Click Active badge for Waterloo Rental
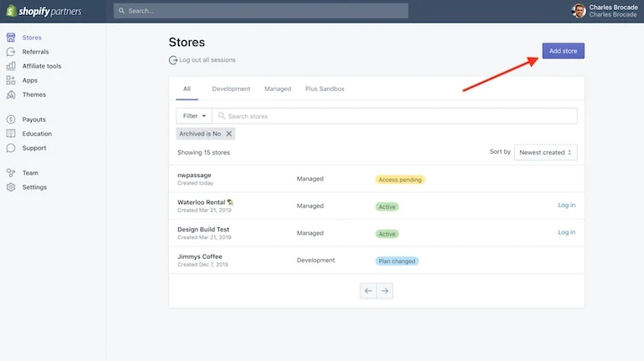The height and width of the screenshot is (361, 644). pyautogui.click(x=387, y=206)
